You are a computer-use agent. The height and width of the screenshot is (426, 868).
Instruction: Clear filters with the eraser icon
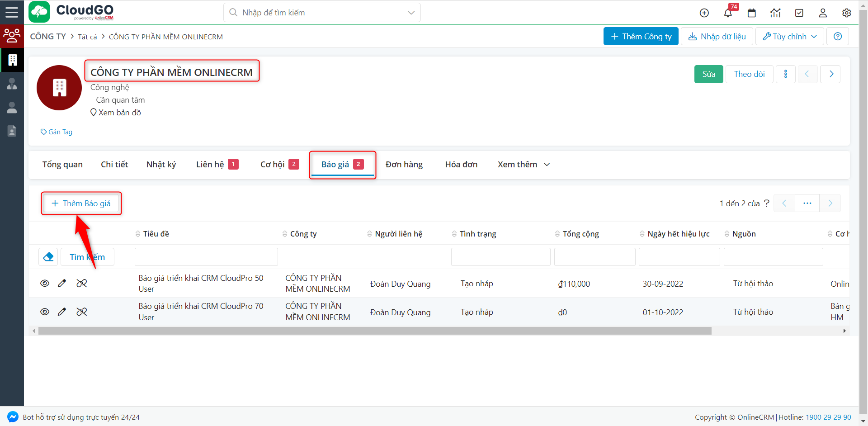click(48, 257)
